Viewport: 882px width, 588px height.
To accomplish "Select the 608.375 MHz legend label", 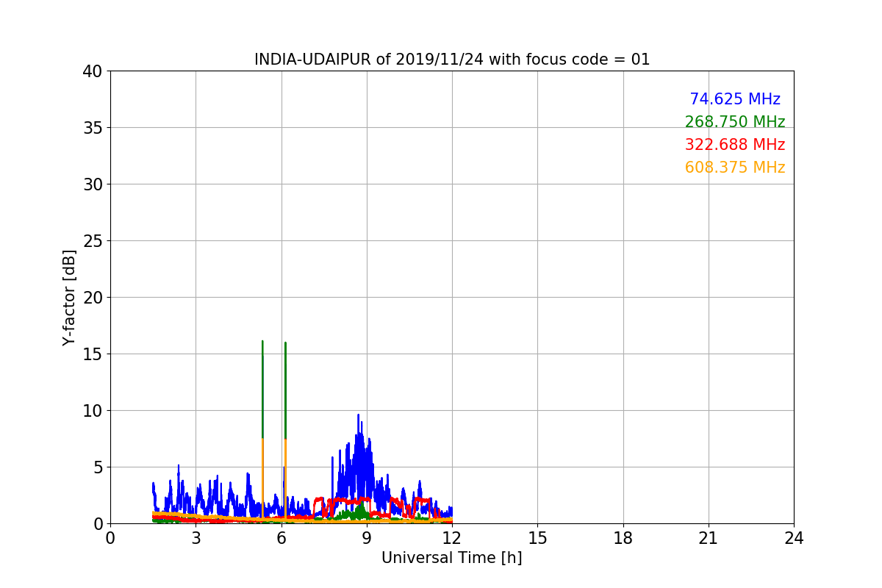I will pyautogui.click(x=735, y=168).
